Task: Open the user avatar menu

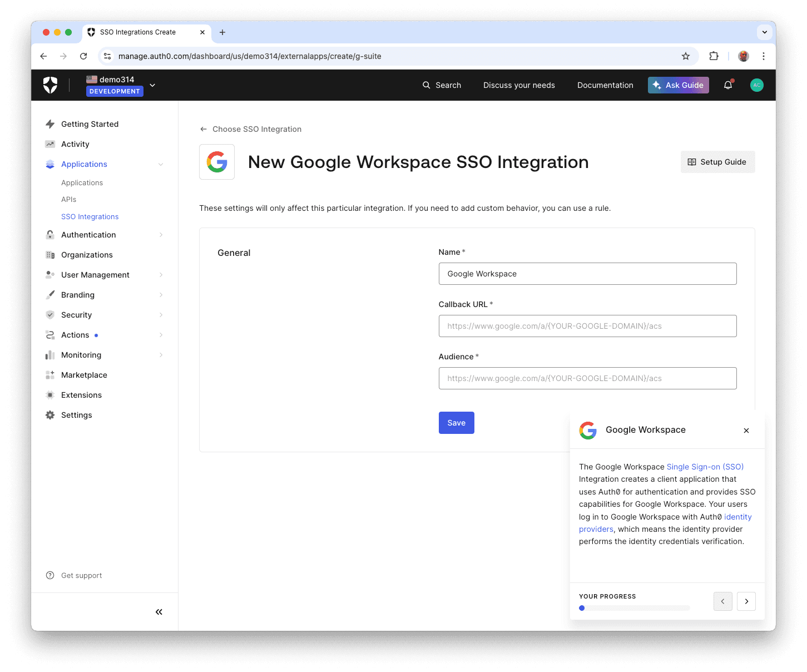Action: click(x=756, y=85)
